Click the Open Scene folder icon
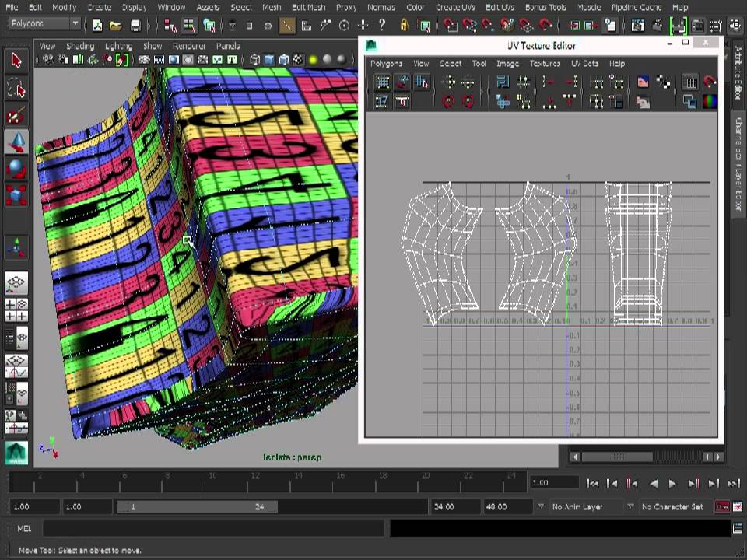 pos(117,26)
